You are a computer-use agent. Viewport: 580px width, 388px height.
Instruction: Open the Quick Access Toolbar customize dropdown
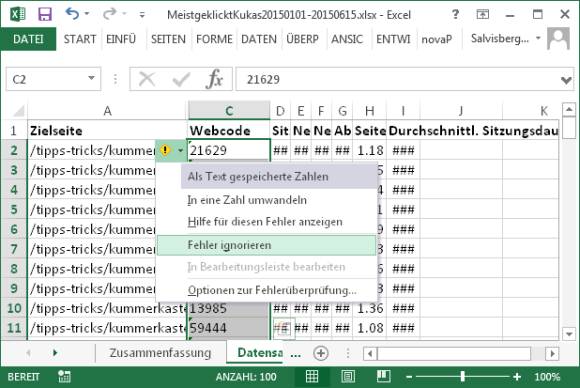coord(142,15)
